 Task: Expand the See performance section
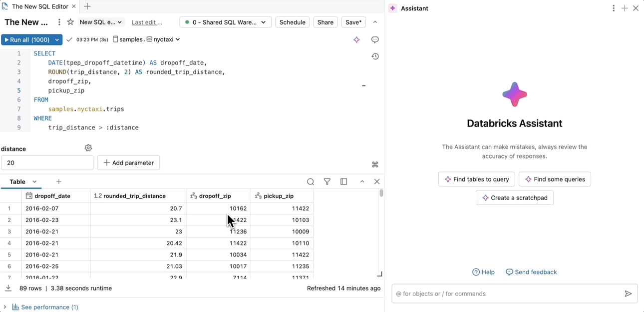tap(5, 307)
